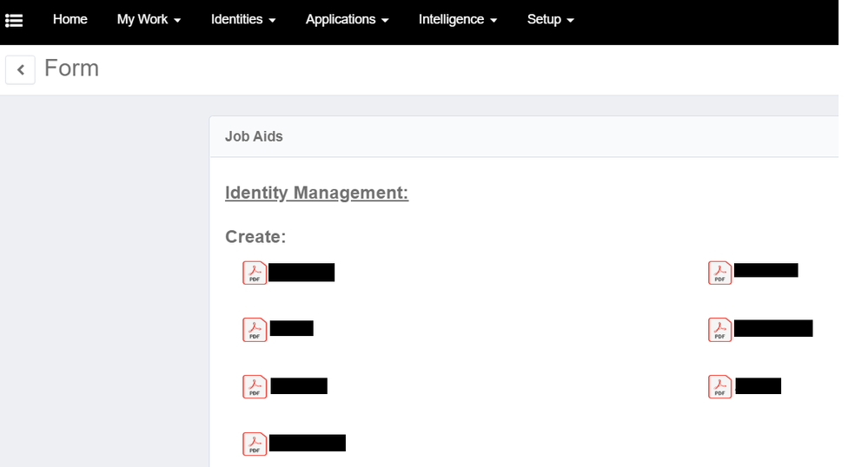This screenshot has width=868, height=467.
Task: Click the top PDF icon in the right column
Action: pyautogui.click(x=720, y=273)
